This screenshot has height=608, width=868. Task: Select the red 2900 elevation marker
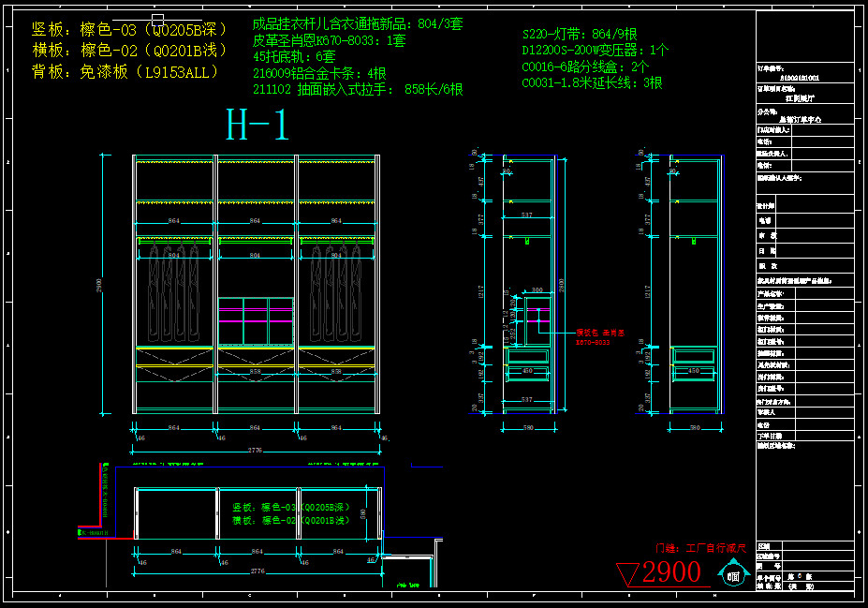670,571
